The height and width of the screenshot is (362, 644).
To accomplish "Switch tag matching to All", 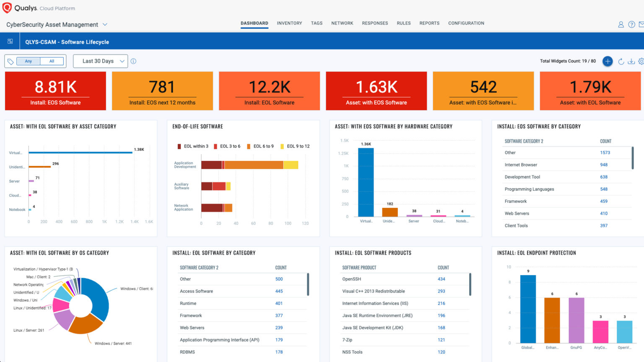I will coord(52,61).
